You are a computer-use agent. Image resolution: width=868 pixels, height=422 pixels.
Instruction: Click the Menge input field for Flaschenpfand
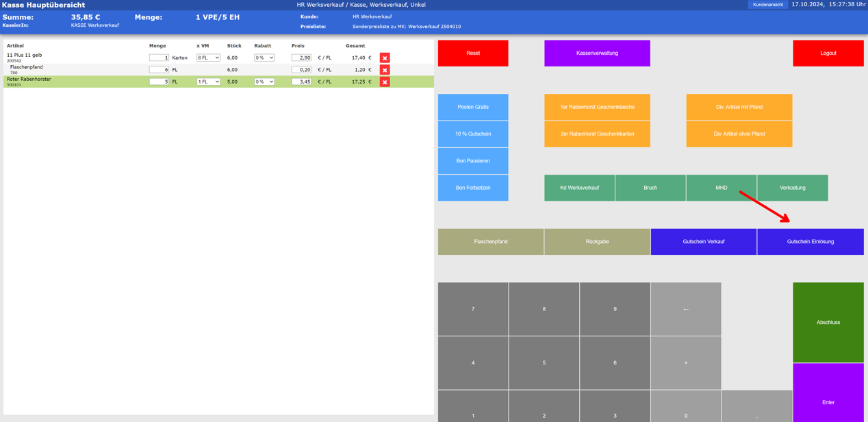pyautogui.click(x=158, y=69)
